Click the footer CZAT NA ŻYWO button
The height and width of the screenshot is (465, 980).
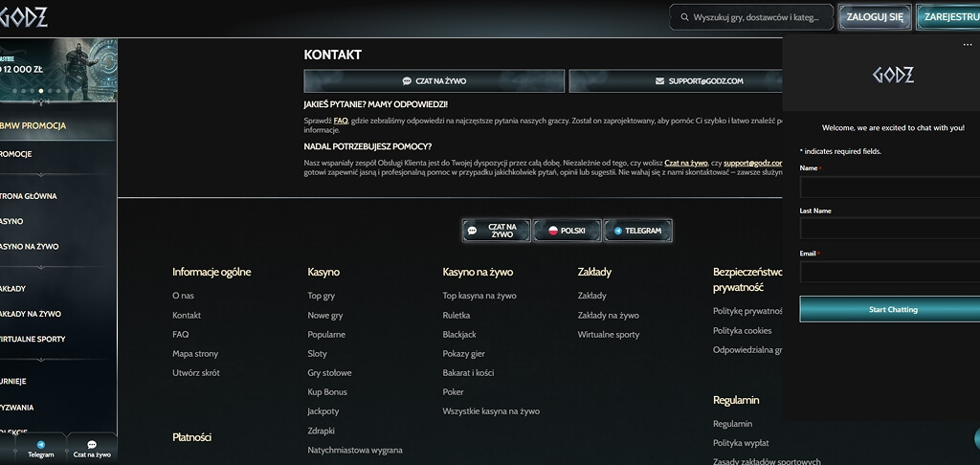497,231
